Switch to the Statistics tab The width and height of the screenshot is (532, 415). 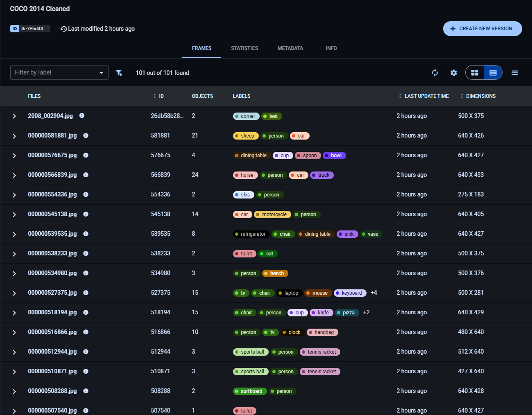[x=244, y=48]
